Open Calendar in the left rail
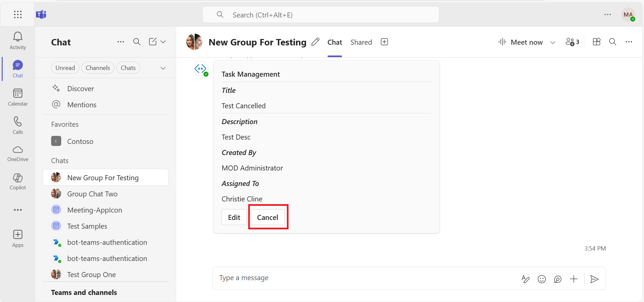644x302 pixels. tap(18, 97)
